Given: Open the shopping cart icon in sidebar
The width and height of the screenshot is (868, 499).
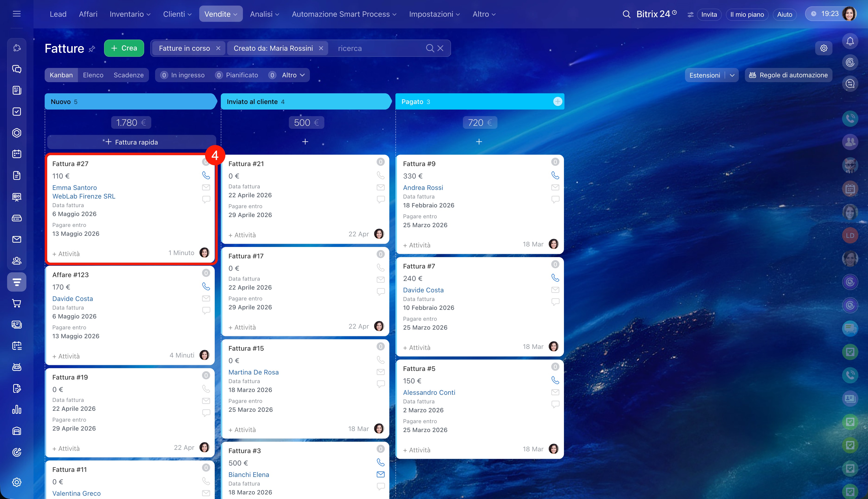Looking at the screenshot, I should click(x=17, y=303).
